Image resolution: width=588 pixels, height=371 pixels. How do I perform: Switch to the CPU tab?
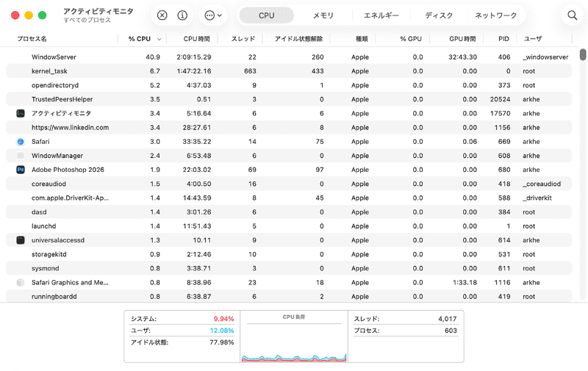coord(267,15)
